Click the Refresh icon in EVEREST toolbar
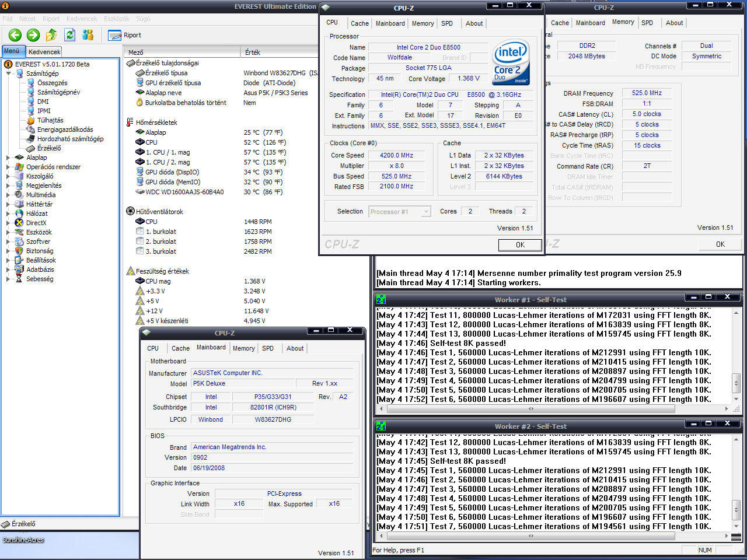Screen dimensions: 747x560 [x=69, y=35]
